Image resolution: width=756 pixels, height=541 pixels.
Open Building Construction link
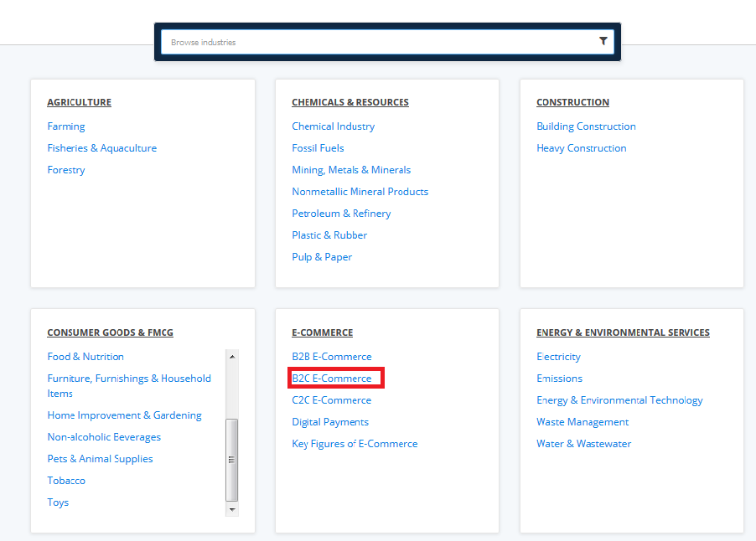587,126
